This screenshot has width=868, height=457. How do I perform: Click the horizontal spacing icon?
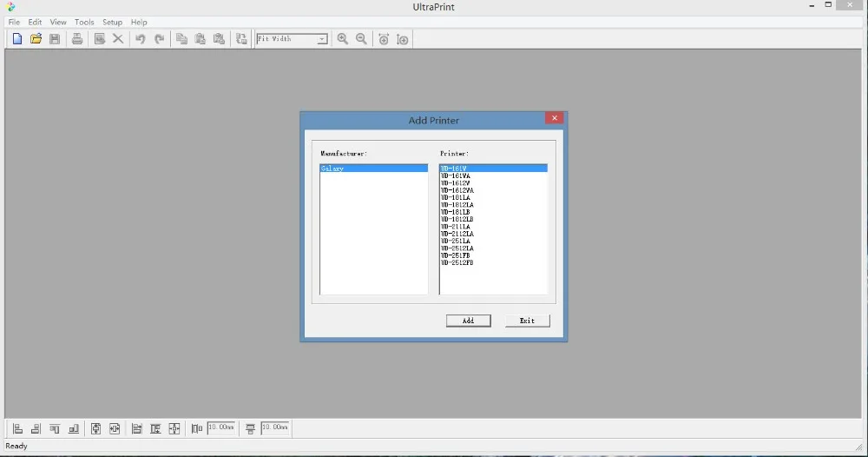pos(196,428)
